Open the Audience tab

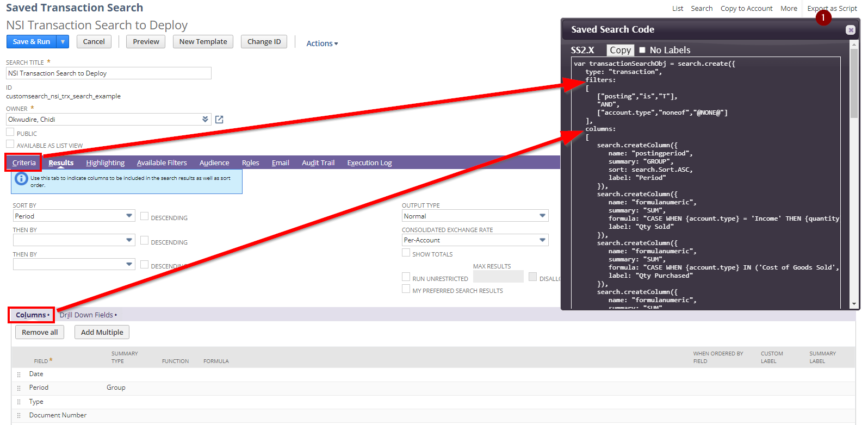[x=214, y=162]
